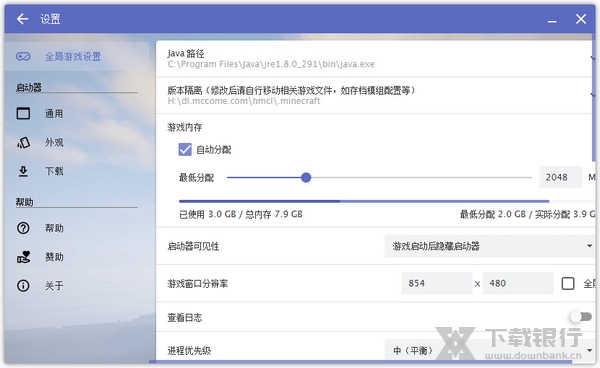600x368 pixels.
Task: Click the window width field 854
Action: point(437,283)
